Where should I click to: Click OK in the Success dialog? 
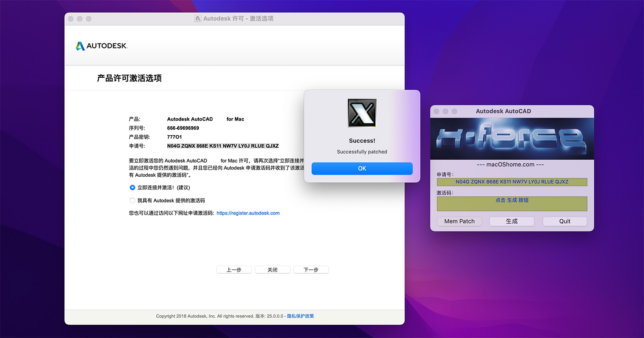click(362, 169)
